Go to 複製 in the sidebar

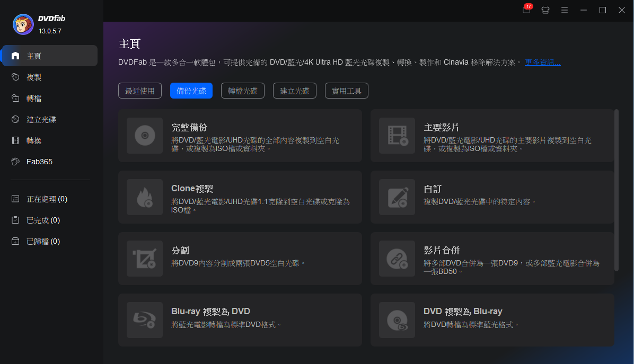34,77
